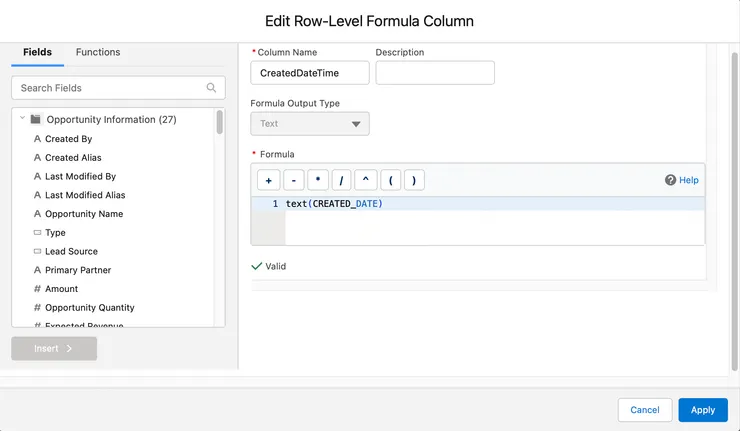The height and width of the screenshot is (431, 740).
Task: Collapse the Opportunity Information group
Action: click(22, 118)
